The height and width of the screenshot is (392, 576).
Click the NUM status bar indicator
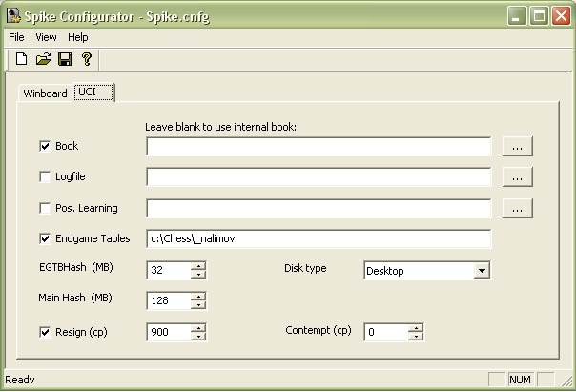pos(520,380)
